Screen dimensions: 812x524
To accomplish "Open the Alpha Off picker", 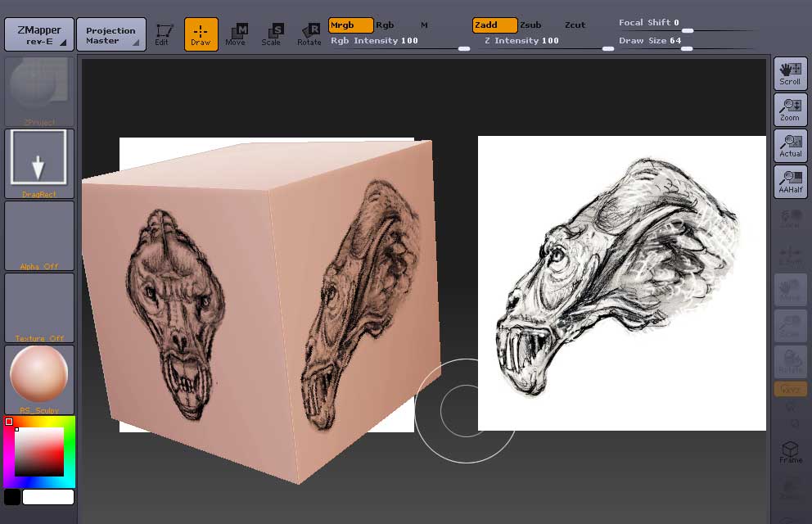I will click(x=38, y=236).
